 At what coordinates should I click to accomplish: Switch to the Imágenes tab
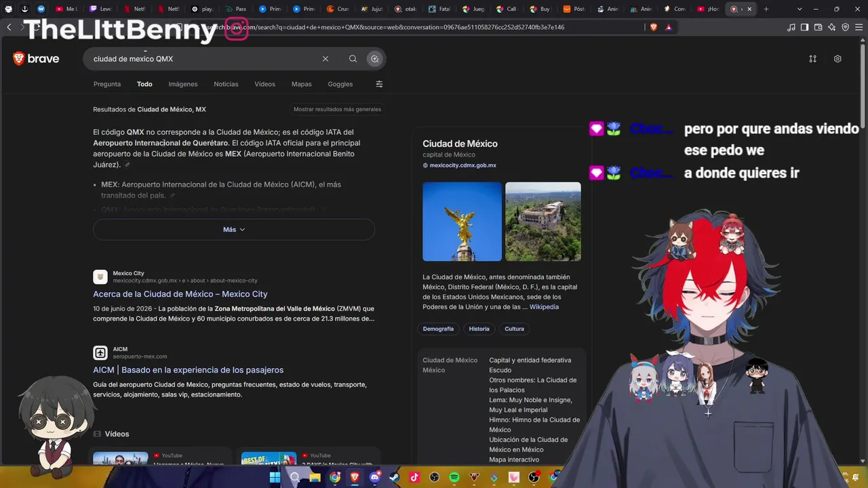183,84
